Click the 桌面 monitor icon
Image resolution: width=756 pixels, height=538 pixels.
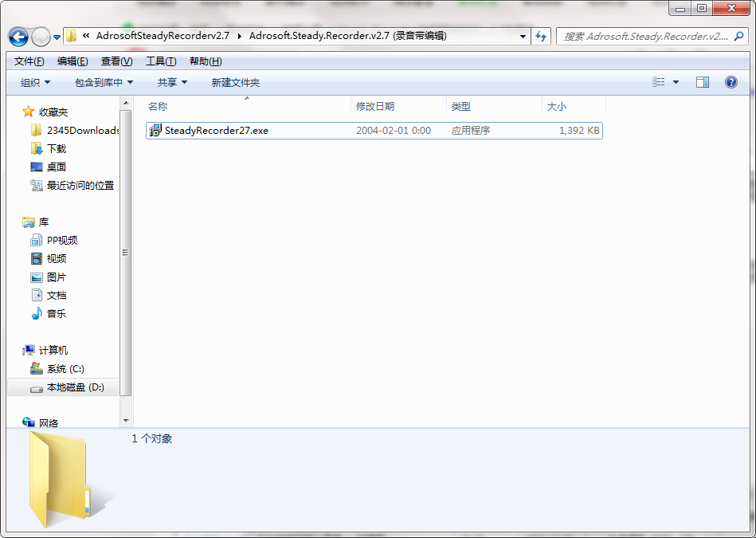pos(37,167)
